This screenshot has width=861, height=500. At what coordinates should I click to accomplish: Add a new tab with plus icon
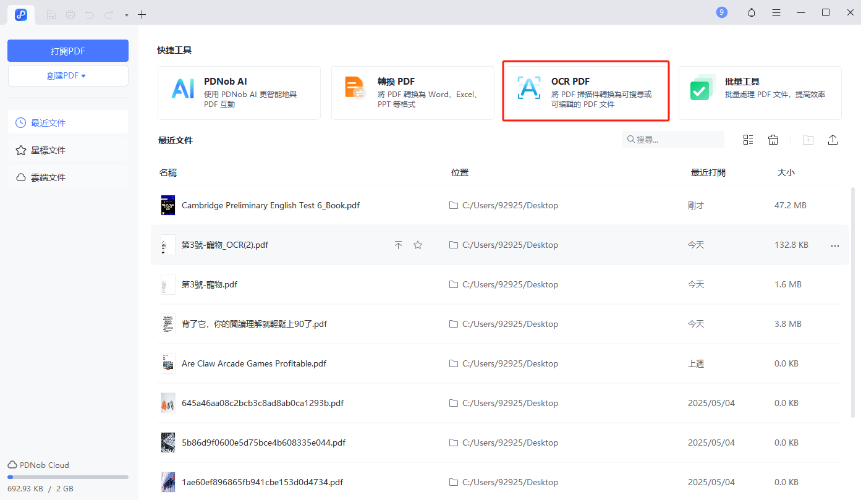(142, 15)
